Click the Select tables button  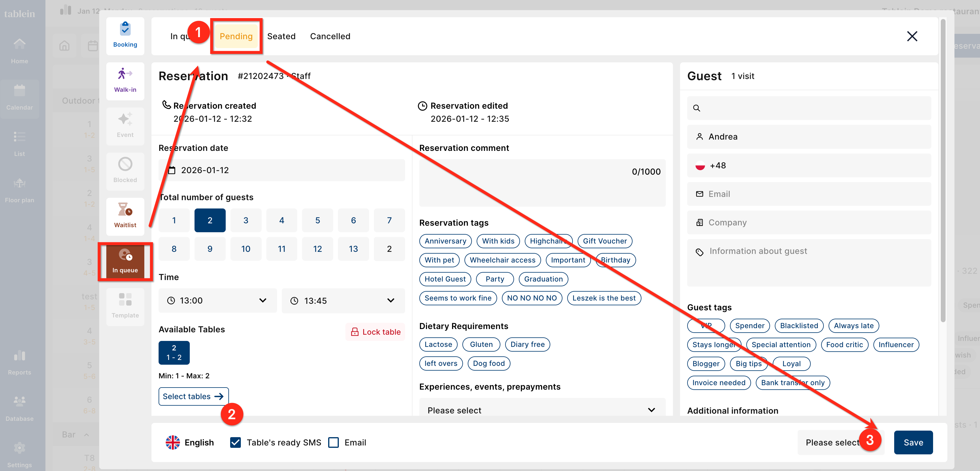point(193,396)
